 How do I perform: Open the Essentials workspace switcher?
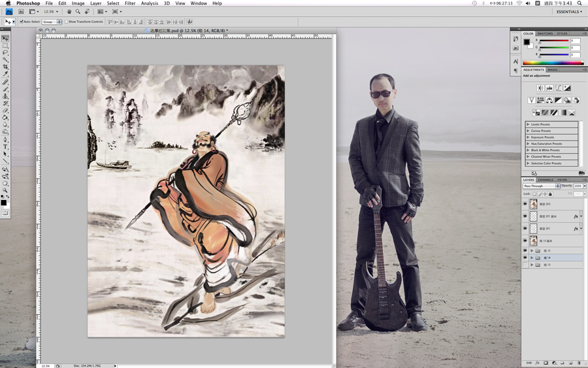pos(569,12)
